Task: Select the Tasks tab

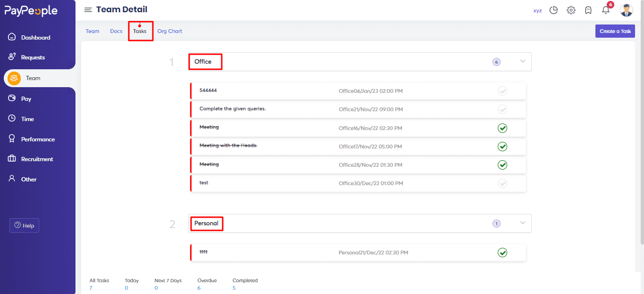Action: point(140,31)
